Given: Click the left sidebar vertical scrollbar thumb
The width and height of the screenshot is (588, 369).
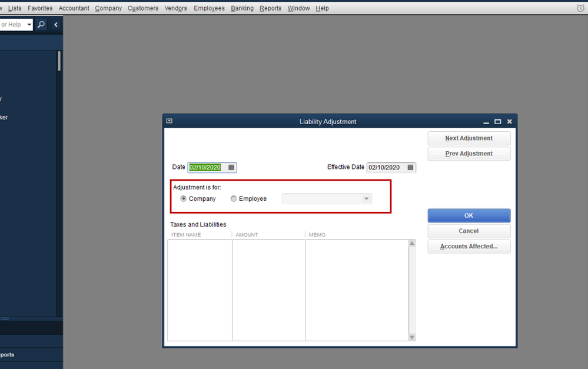Looking at the screenshot, I should [59, 61].
